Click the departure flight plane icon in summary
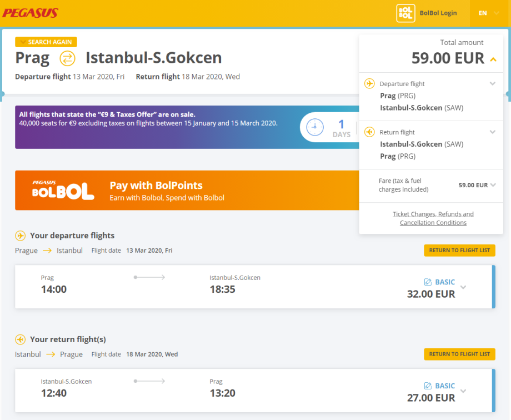This screenshot has height=420, width=511. [369, 83]
